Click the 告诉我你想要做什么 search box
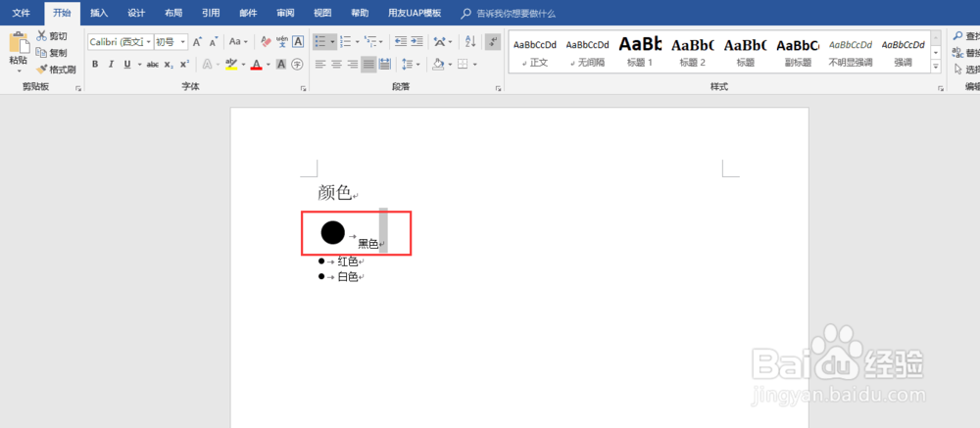The image size is (980, 428). pyautogui.click(x=515, y=13)
